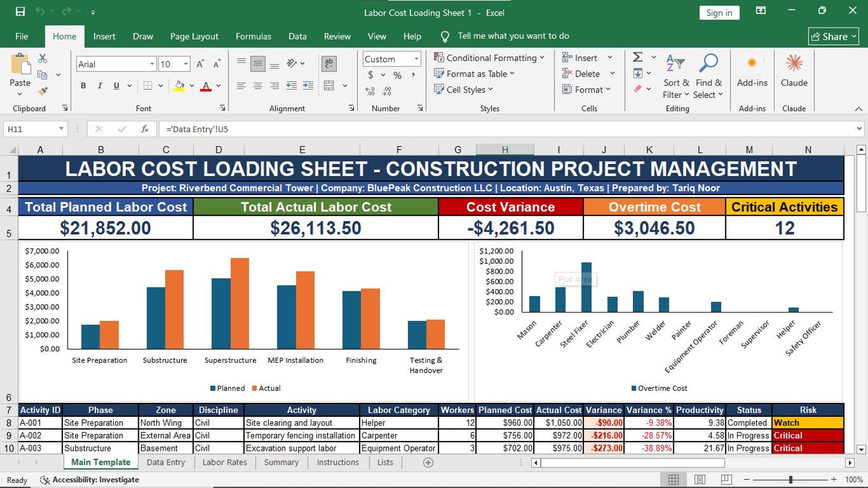Click Accessibility: Investigate in status bar
Image resolution: width=868 pixels, height=488 pixels.
(x=90, y=480)
